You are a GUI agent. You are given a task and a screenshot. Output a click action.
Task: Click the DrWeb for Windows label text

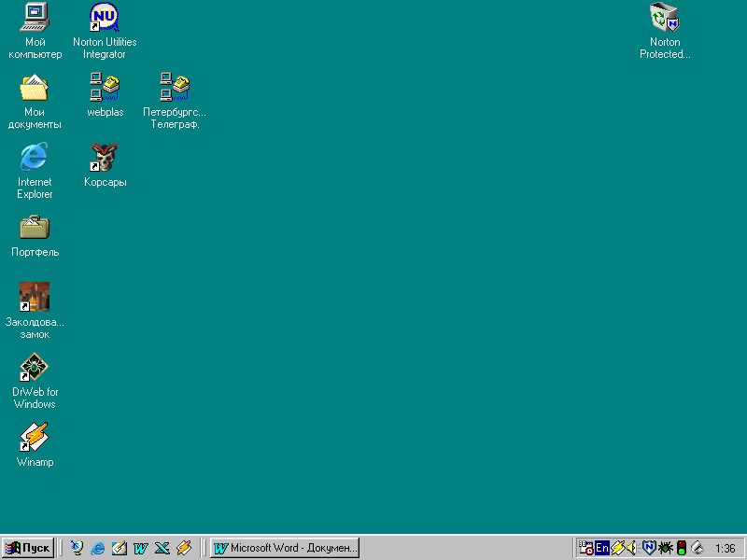tap(35, 398)
